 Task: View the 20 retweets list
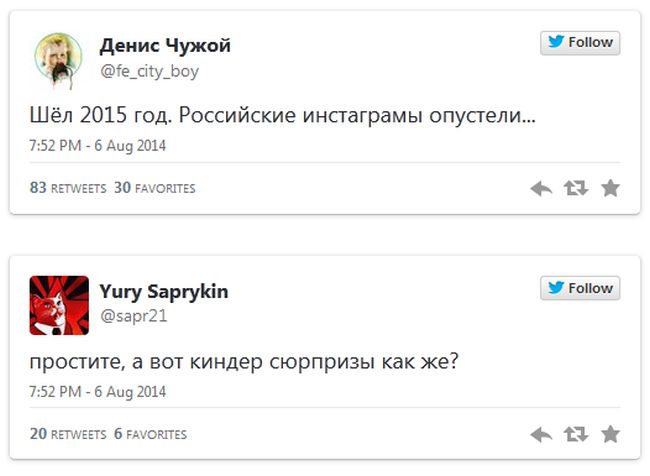67,434
